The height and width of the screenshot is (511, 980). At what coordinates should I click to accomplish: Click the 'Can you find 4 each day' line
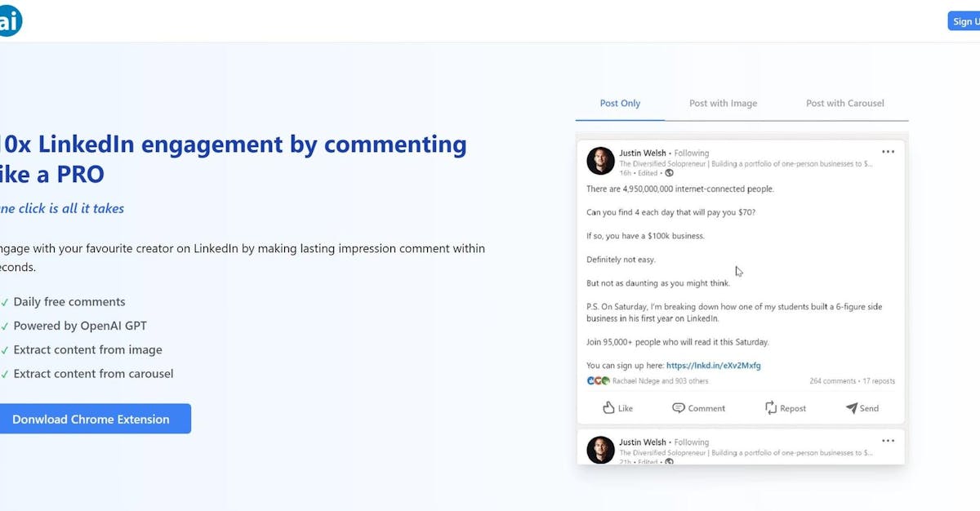coord(671,212)
